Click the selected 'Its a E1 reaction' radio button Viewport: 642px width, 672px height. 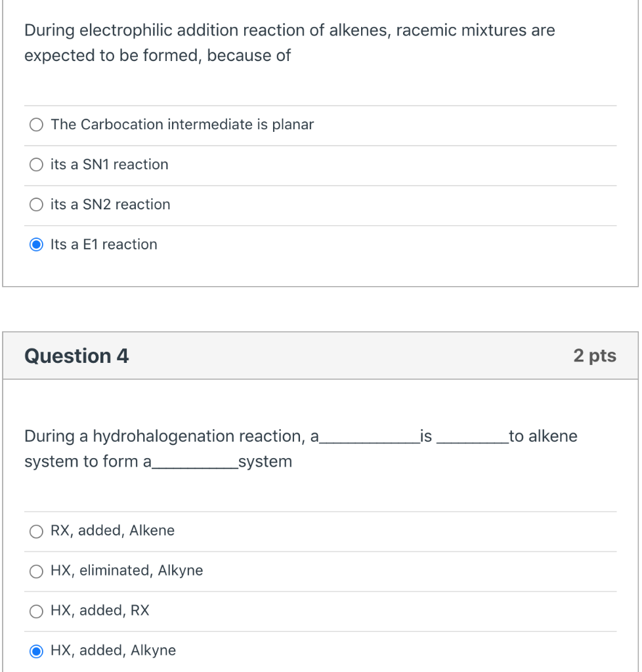click(x=37, y=245)
